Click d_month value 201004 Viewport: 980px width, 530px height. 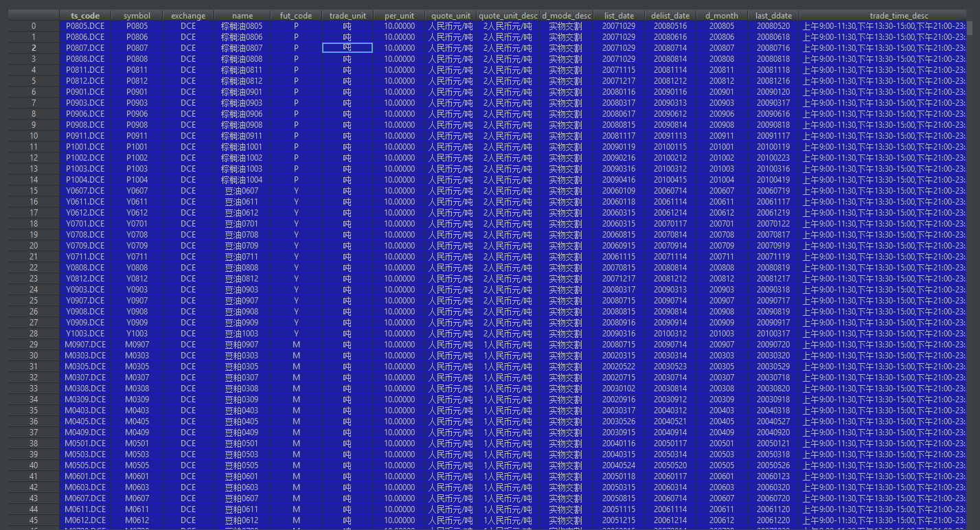722,180
